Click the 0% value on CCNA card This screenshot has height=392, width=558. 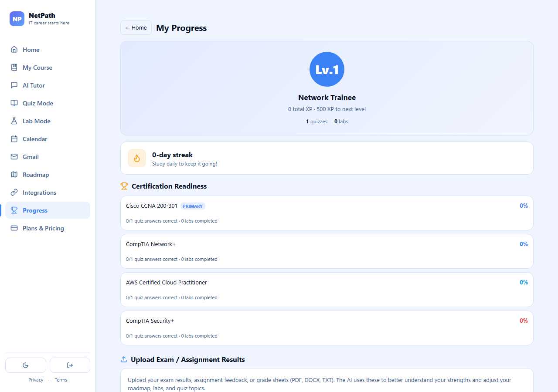click(x=524, y=206)
